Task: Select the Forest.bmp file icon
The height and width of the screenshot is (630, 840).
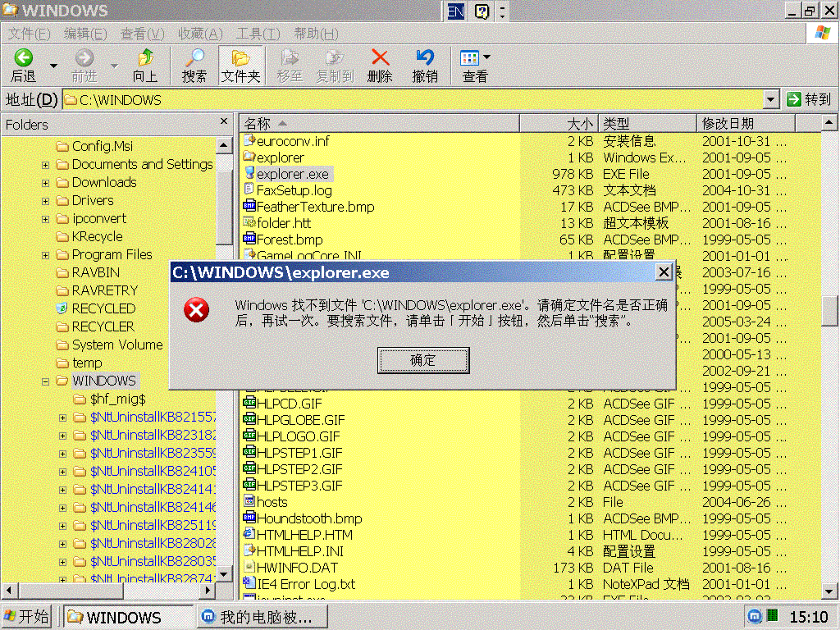Action: click(249, 239)
